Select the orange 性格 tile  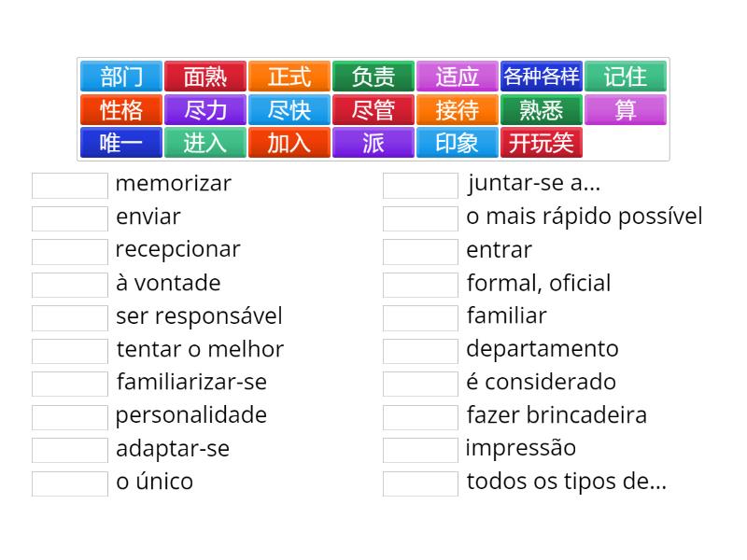click(x=121, y=110)
